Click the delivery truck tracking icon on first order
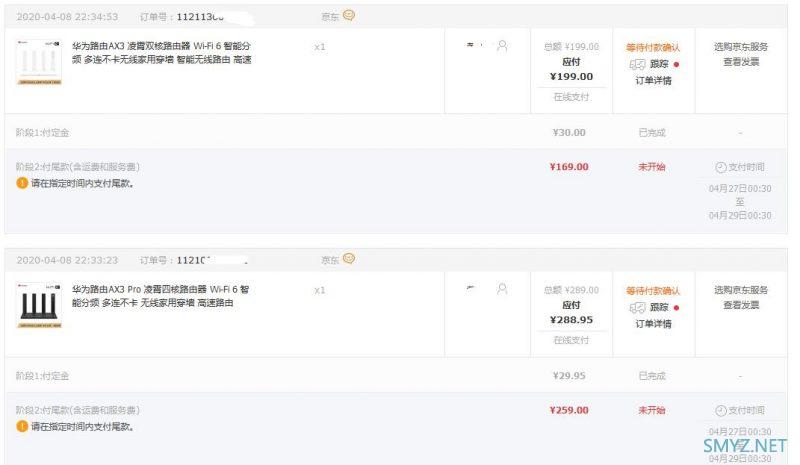800x465 pixels. [x=638, y=64]
